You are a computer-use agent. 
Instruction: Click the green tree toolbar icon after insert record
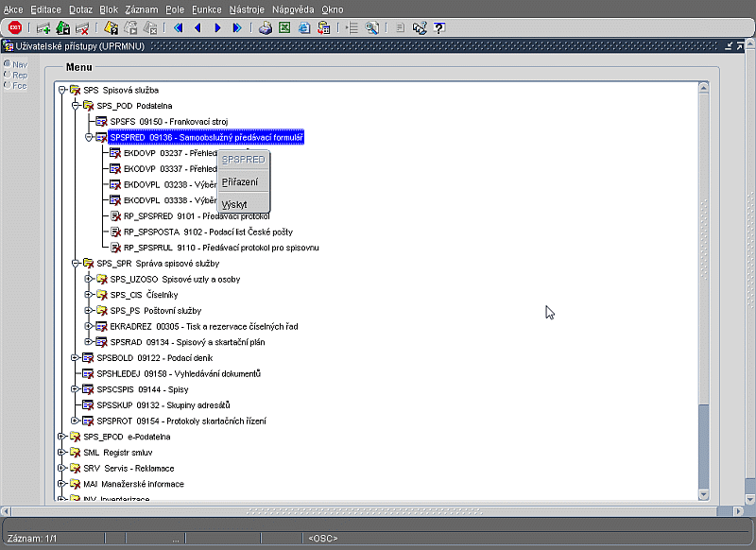point(63,28)
